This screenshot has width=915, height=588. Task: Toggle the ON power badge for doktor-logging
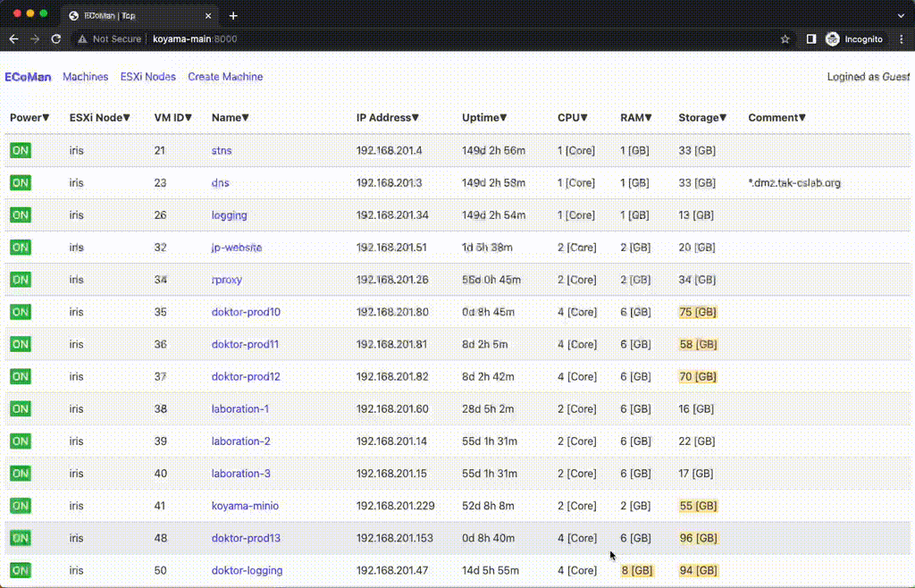(x=21, y=570)
